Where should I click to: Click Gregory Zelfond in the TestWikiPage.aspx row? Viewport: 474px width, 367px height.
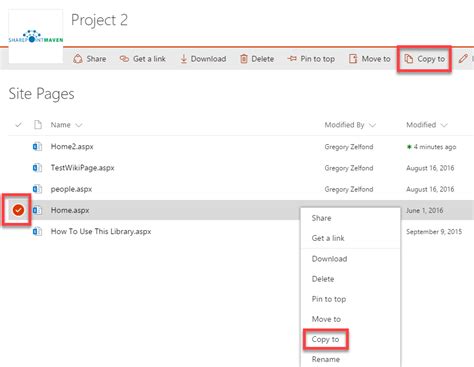point(349,168)
